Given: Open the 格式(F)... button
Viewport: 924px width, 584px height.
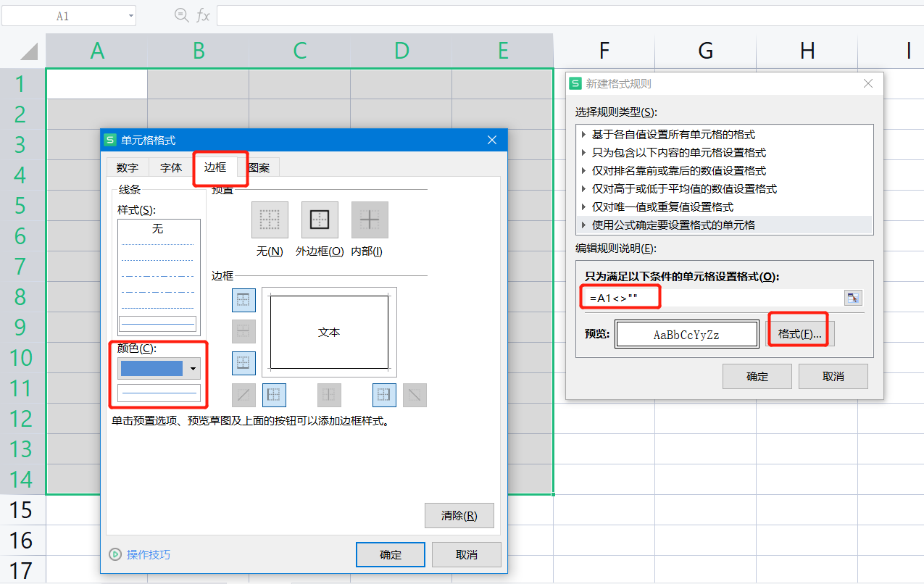Looking at the screenshot, I should (799, 334).
